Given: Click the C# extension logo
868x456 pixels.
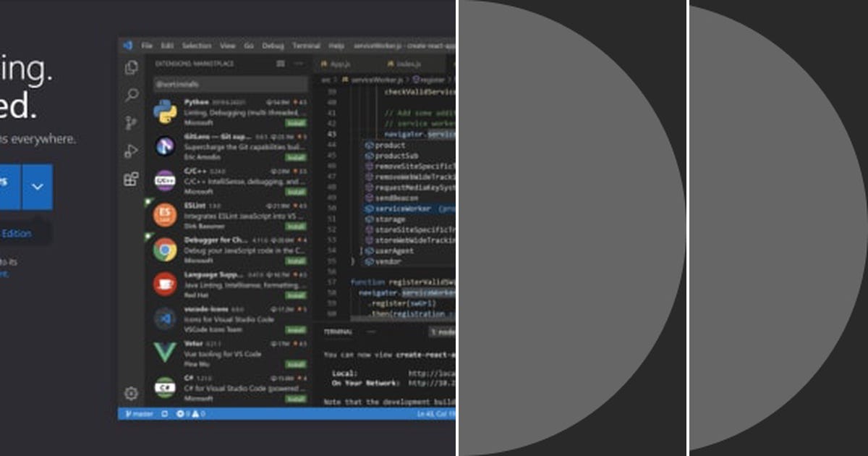Looking at the screenshot, I should click(165, 387).
